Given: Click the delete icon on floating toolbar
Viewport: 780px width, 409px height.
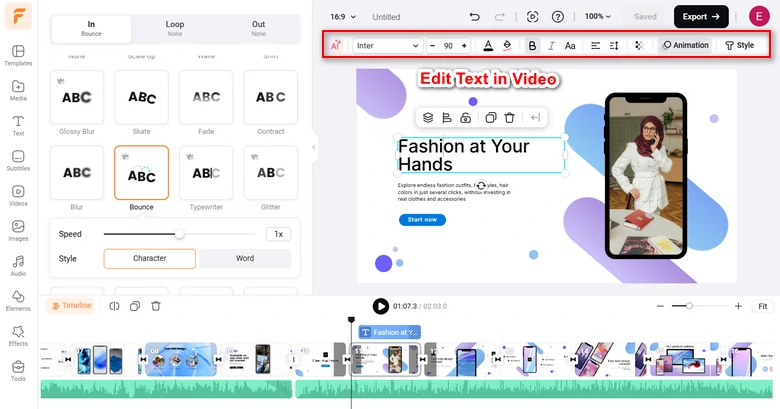Looking at the screenshot, I should [x=510, y=118].
